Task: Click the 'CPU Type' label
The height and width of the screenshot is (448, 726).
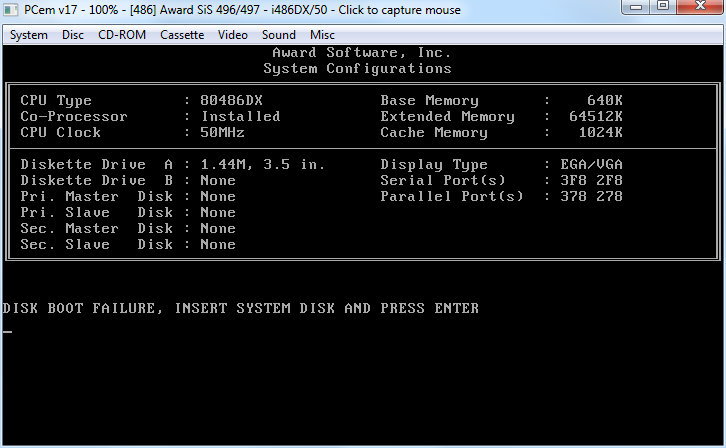Action: [56, 100]
